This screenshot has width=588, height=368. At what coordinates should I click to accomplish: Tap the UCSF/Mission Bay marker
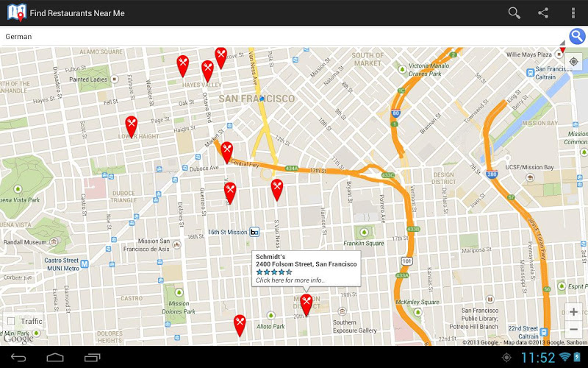click(x=530, y=177)
